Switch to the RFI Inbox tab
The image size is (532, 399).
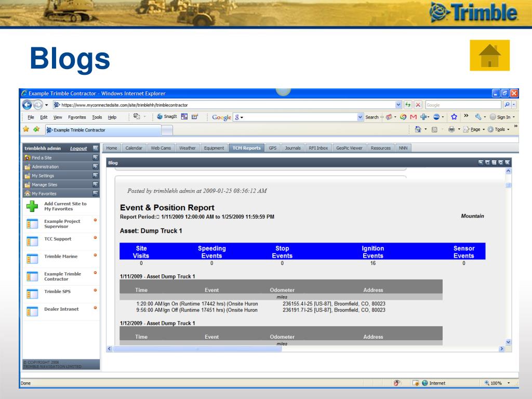point(318,148)
